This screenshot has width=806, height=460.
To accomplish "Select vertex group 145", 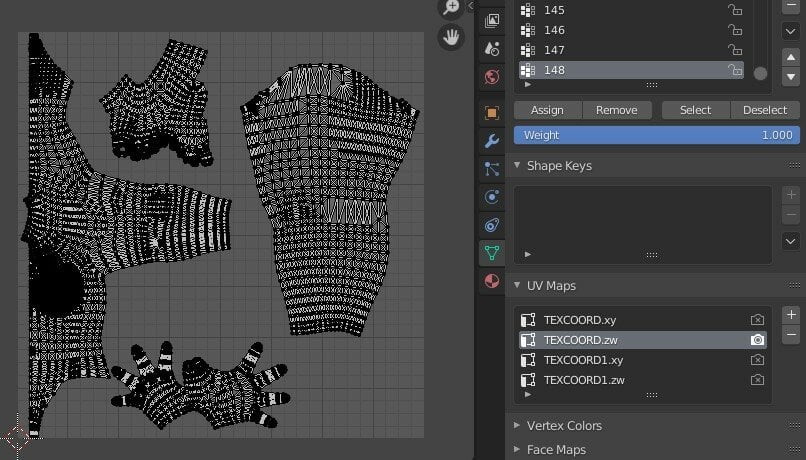I will pos(631,10).
